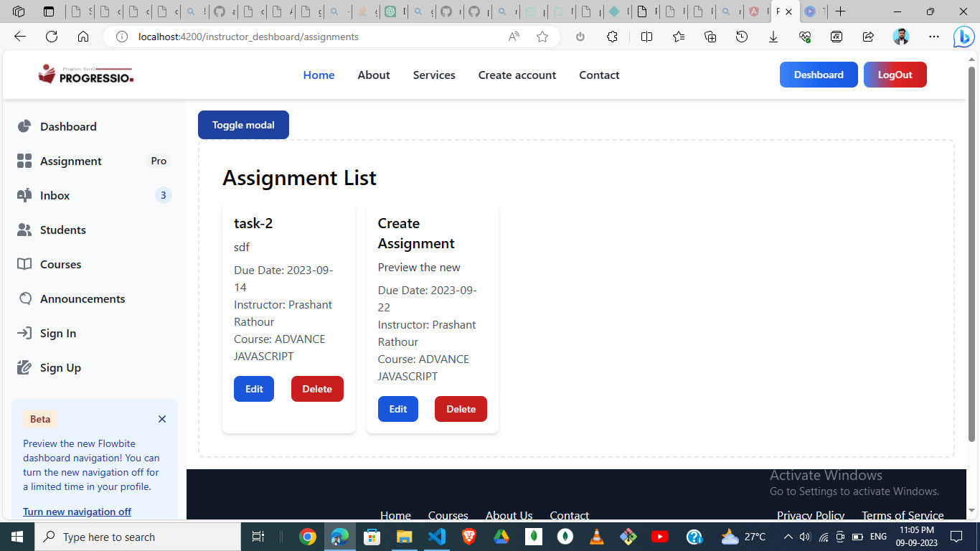
Task: Click the Dashboard pie-chart icon in sidebar
Action: [x=24, y=126]
